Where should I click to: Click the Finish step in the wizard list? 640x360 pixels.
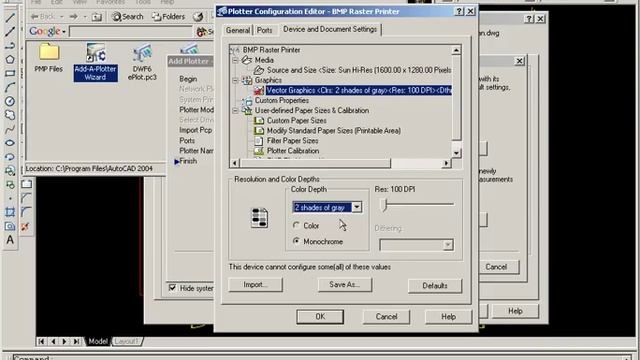click(x=188, y=161)
